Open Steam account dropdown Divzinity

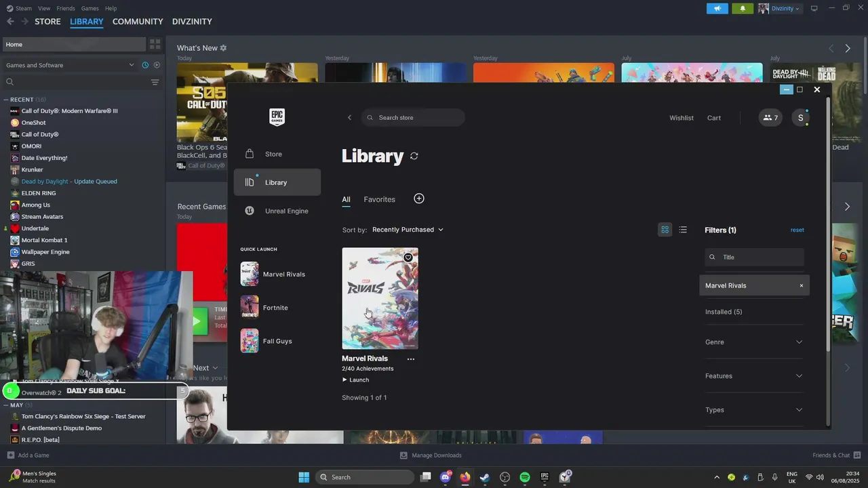[780, 8]
